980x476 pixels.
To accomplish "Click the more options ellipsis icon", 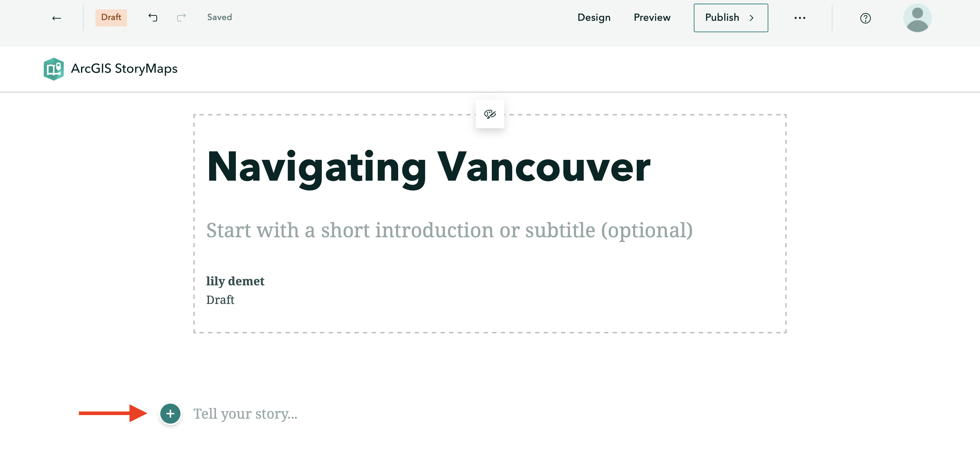I will click(800, 18).
